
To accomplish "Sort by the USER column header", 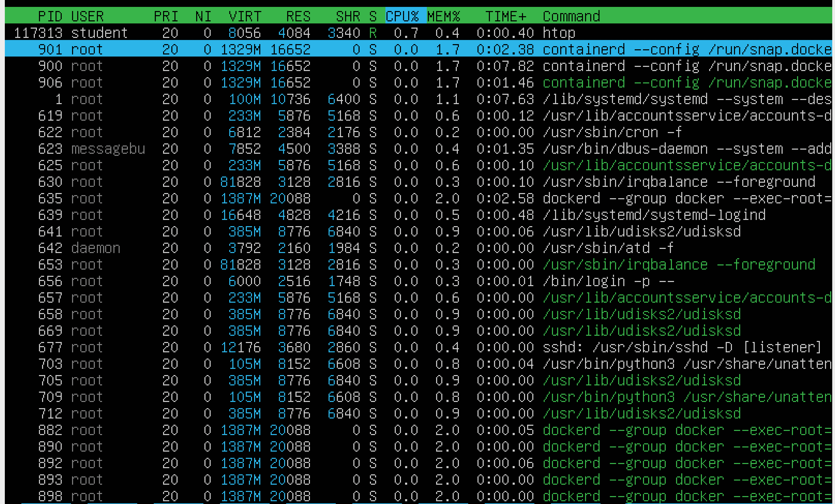I will [x=88, y=16].
